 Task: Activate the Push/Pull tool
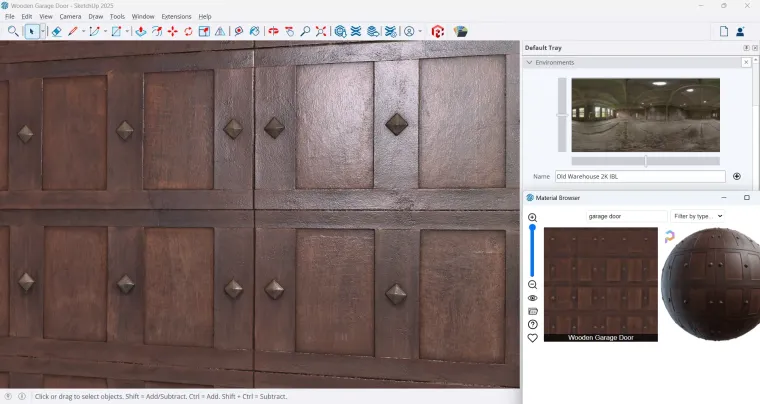tap(141, 31)
